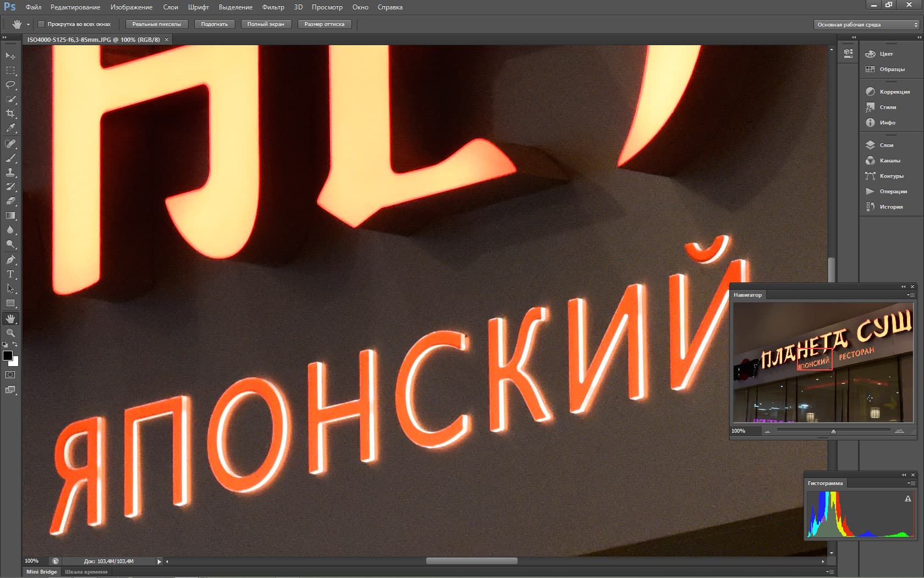The image size is (924, 578).
Task: Select the Rectangle shape tool
Action: pos(10,303)
